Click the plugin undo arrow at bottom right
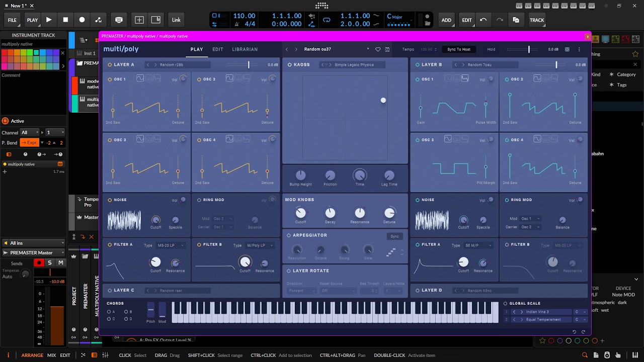Viewport: 644px width, 362px height. coord(574,332)
